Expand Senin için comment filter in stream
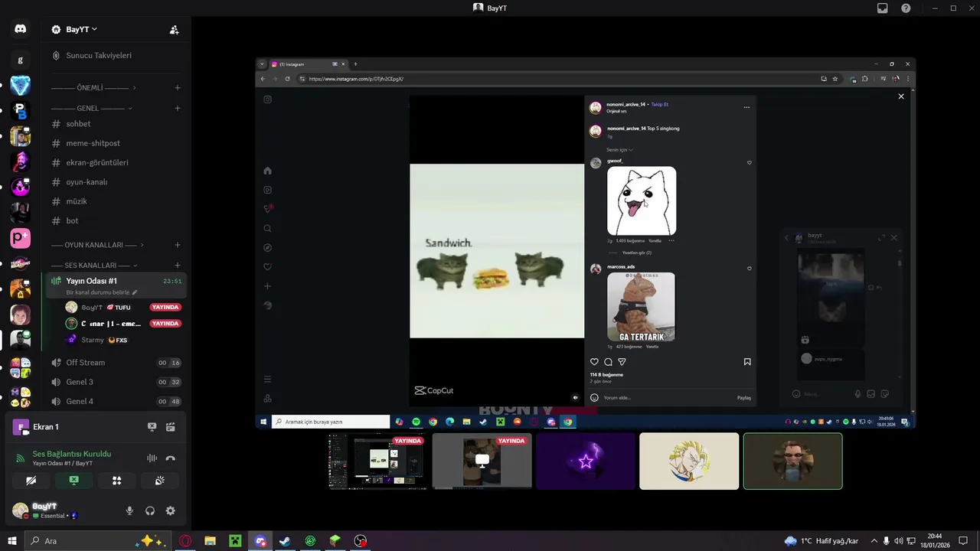 pyautogui.click(x=619, y=150)
